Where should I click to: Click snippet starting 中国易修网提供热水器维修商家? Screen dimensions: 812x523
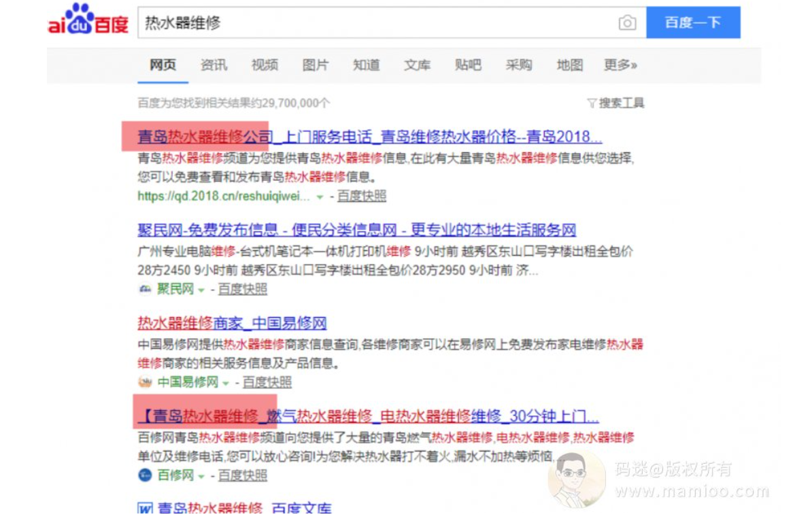[x=390, y=354]
